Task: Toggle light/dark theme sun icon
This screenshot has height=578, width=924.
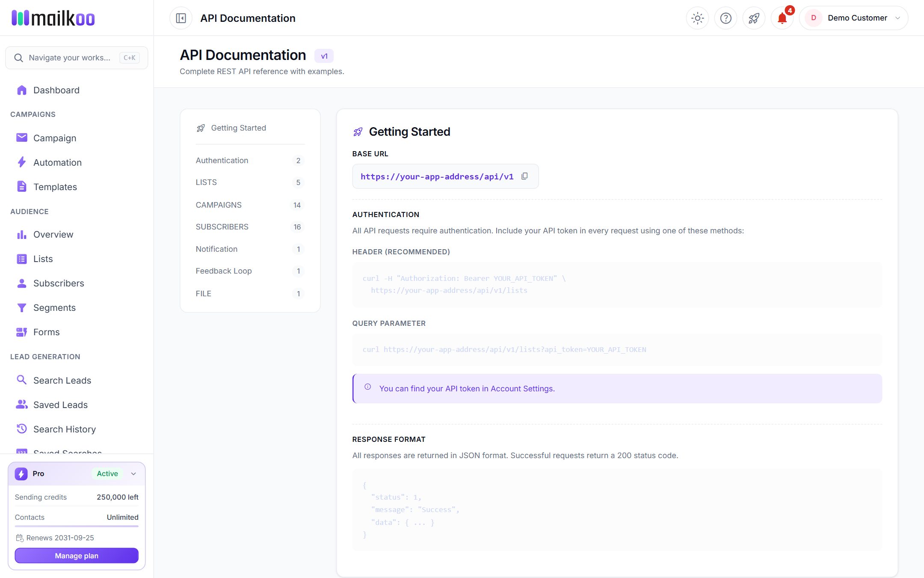Action: click(x=697, y=18)
